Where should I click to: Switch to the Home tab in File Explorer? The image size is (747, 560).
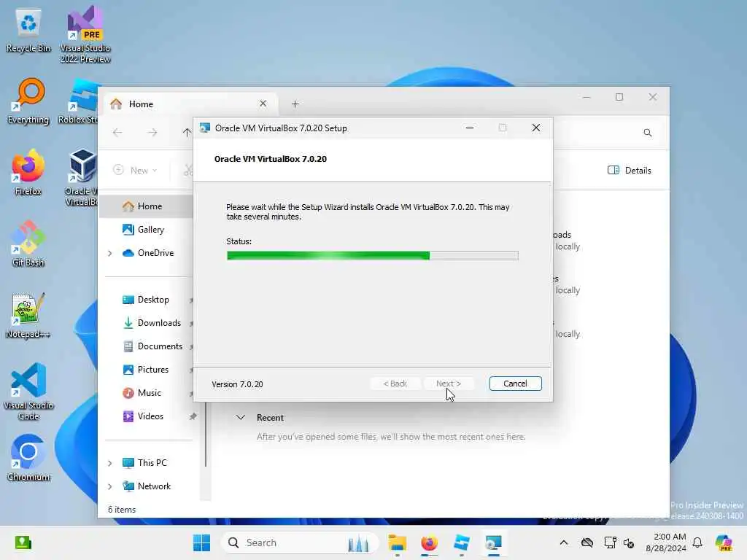(189, 104)
